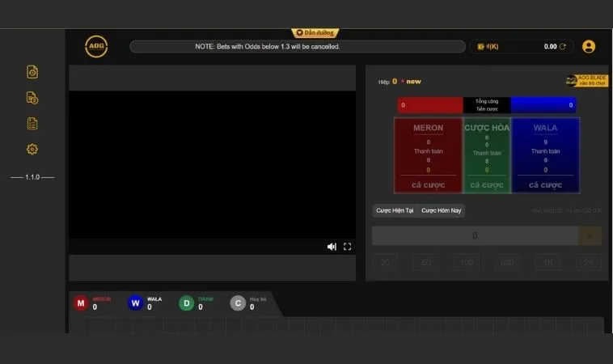613x364 pixels.
Task: Clear bet amount with X button
Action: (x=590, y=235)
